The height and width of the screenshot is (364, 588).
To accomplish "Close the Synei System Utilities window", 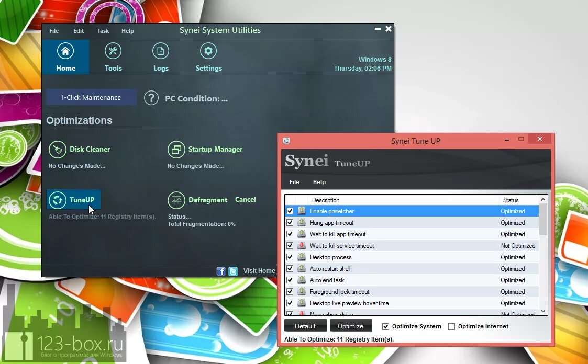I will 389,28.
